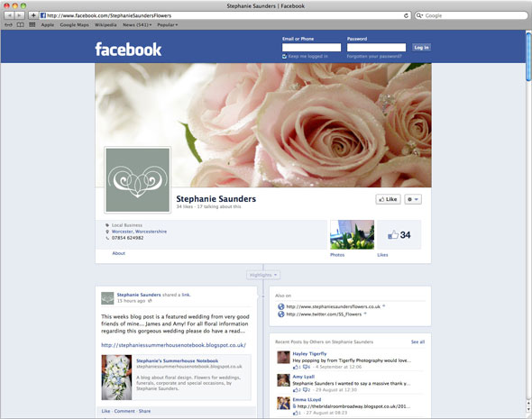The width and height of the screenshot is (532, 419).
Task: Open the Top Sites grid icon
Action: point(32,24)
